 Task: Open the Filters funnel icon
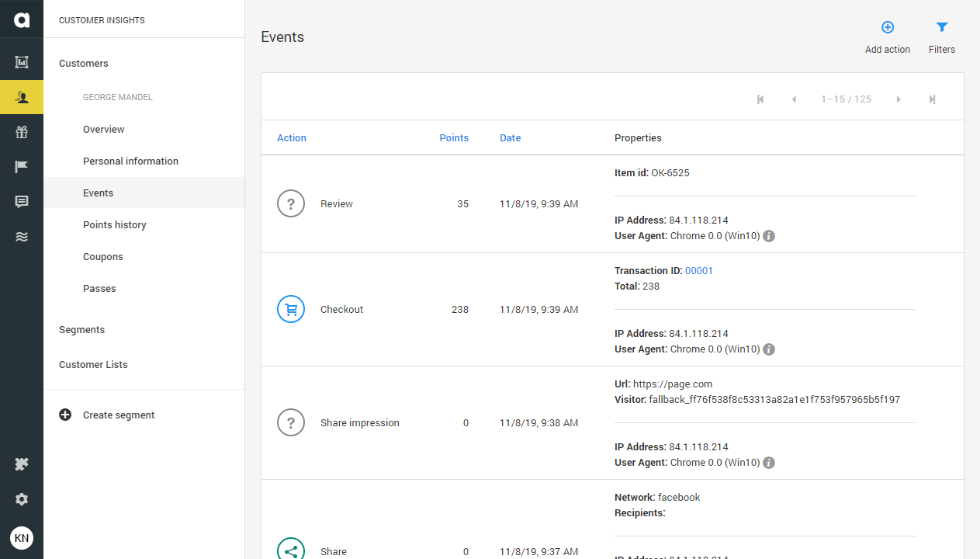[942, 27]
